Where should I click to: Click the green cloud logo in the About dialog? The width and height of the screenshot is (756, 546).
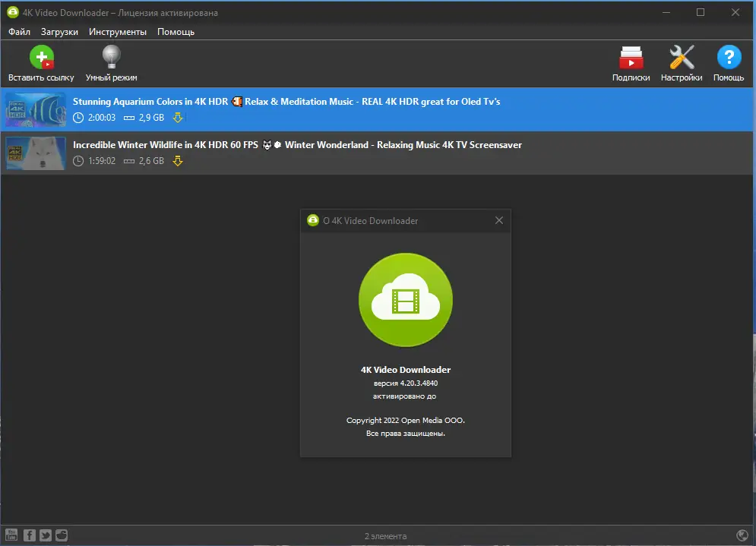[405, 299]
